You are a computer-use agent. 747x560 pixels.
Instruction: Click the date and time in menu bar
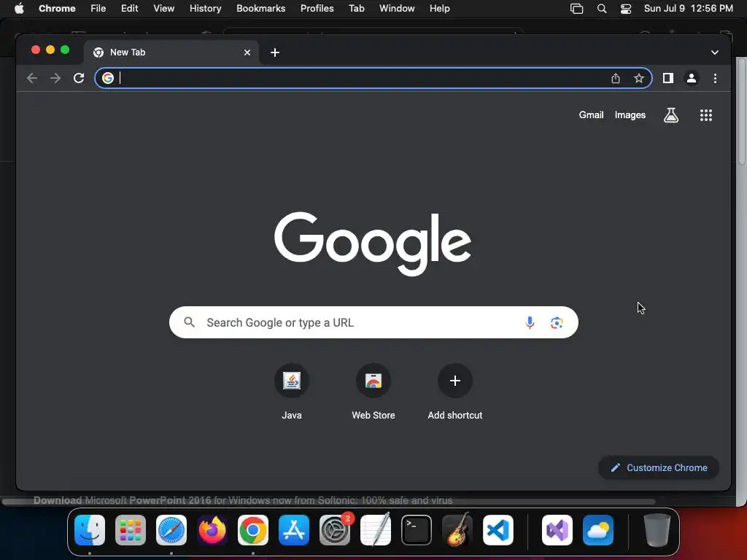689,9
